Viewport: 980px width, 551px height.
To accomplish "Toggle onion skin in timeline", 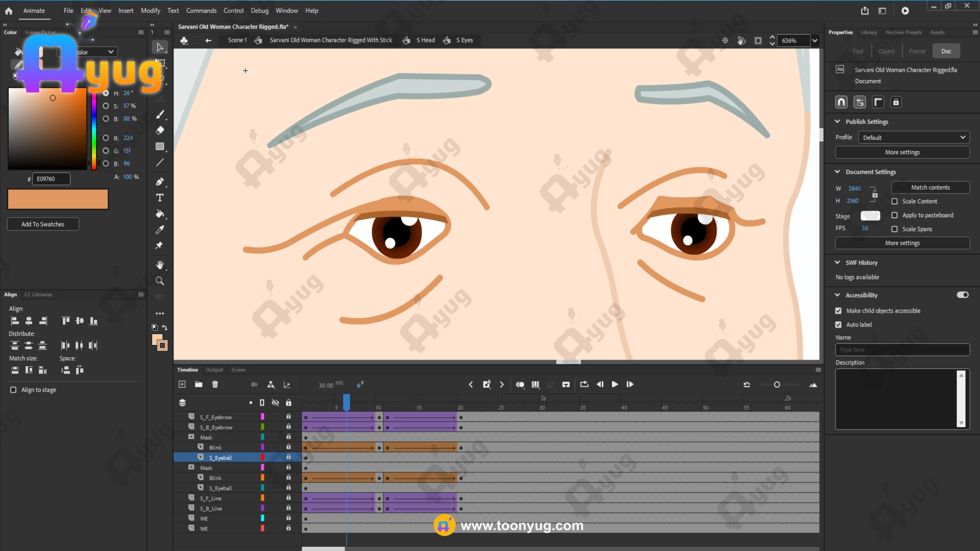I will point(520,384).
